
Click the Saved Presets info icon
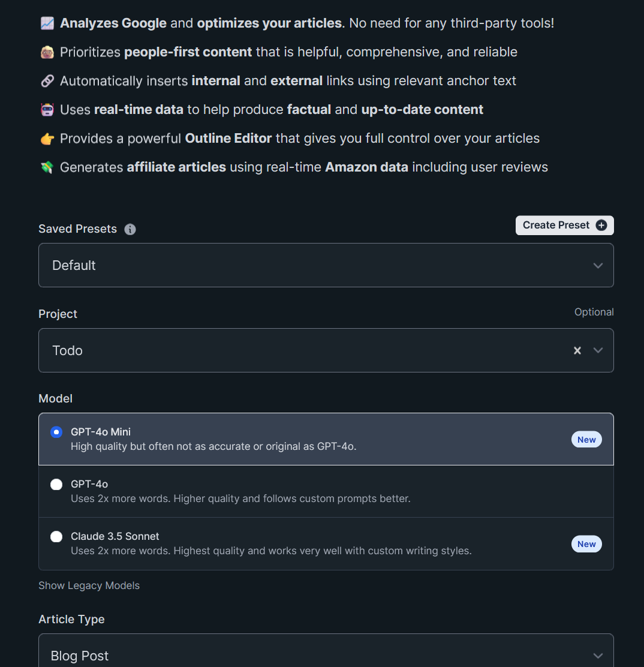tap(130, 229)
